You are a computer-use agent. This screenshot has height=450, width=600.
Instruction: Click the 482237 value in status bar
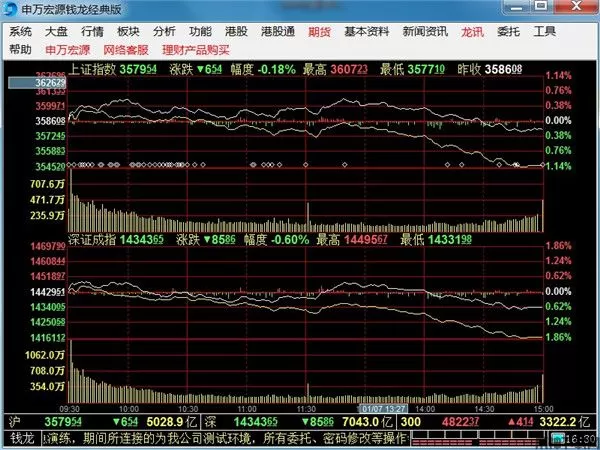(x=460, y=422)
